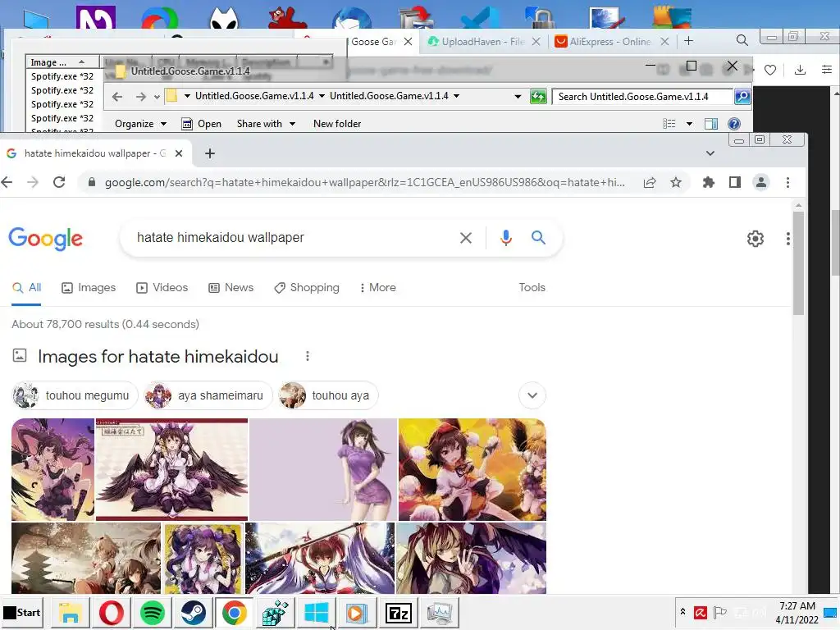This screenshot has height=630, width=840.
Task: Click touhou megumu suggestion chip
Action: coord(75,395)
